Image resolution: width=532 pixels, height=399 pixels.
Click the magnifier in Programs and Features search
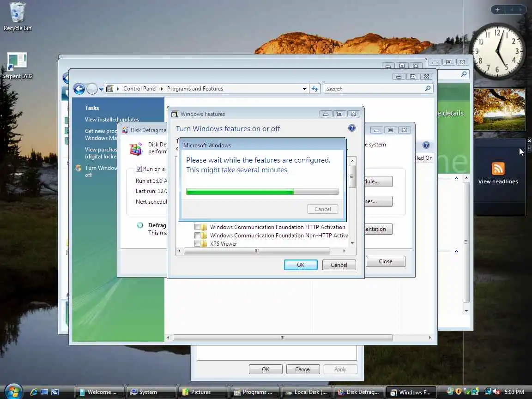(428, 89)
